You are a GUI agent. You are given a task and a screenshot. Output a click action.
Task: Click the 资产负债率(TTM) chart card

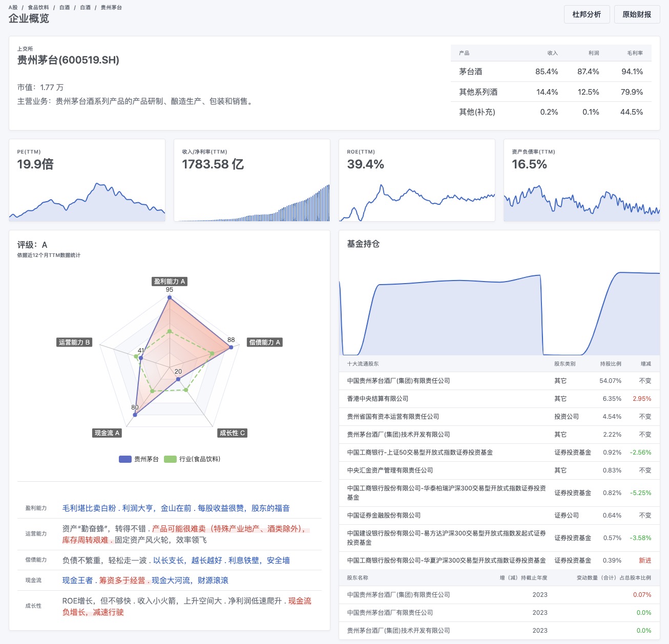[x=581, y=180]
